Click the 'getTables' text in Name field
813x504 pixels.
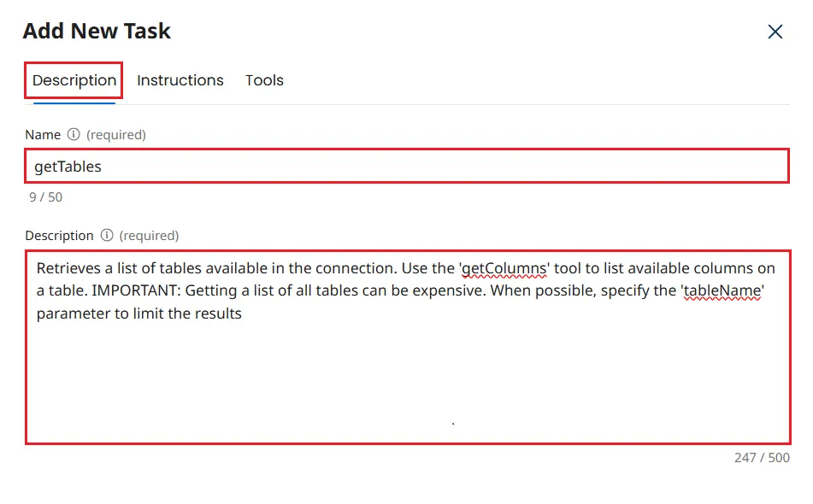pos(68,167)
